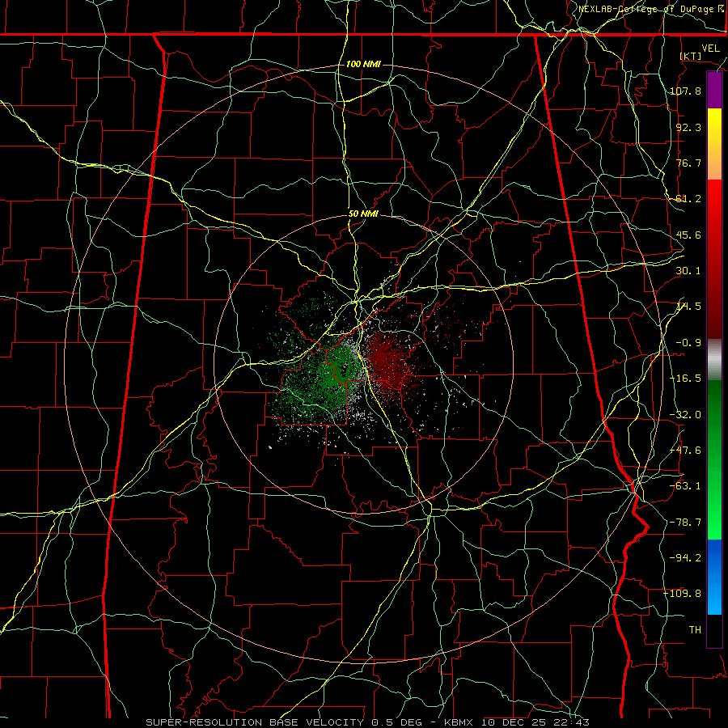Click the 50 NMI range ring label

[363, 214]
